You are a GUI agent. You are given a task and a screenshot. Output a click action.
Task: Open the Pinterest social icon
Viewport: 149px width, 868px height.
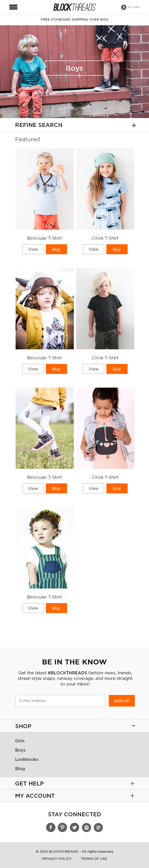point(62,827)
